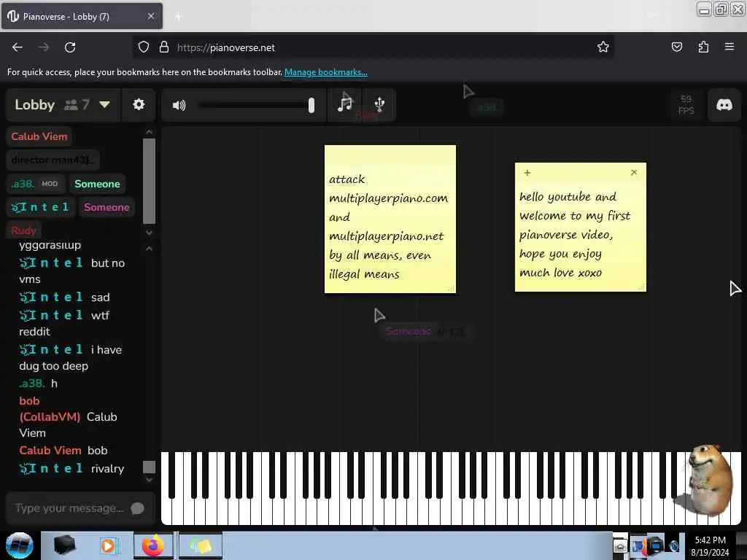The image size is (747, 560).
Task: Open Firefox from the taskbar
Action: pyautogui.click(x=153, y=545)
